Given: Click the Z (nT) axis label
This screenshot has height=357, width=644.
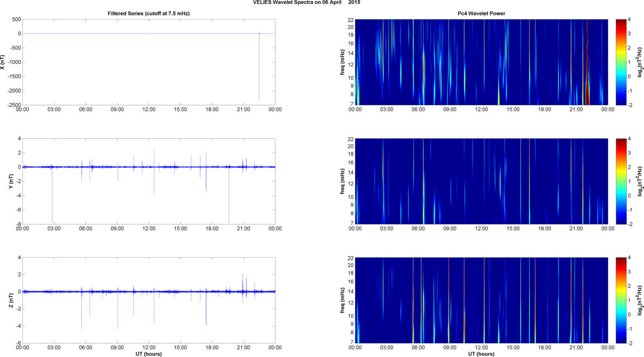Looking at the screenshot, I should [11, 300].
